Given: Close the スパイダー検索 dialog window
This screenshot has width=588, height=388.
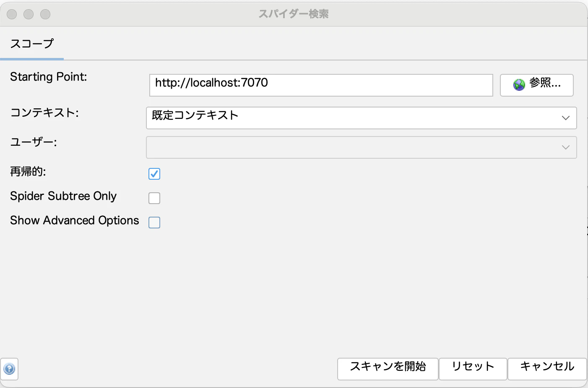Looking at the screenshot, I should click(x=12, y=14).
